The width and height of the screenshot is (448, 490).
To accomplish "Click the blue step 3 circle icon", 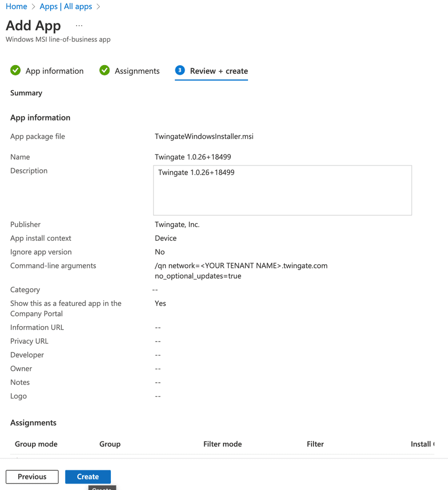I will (180, 70).
